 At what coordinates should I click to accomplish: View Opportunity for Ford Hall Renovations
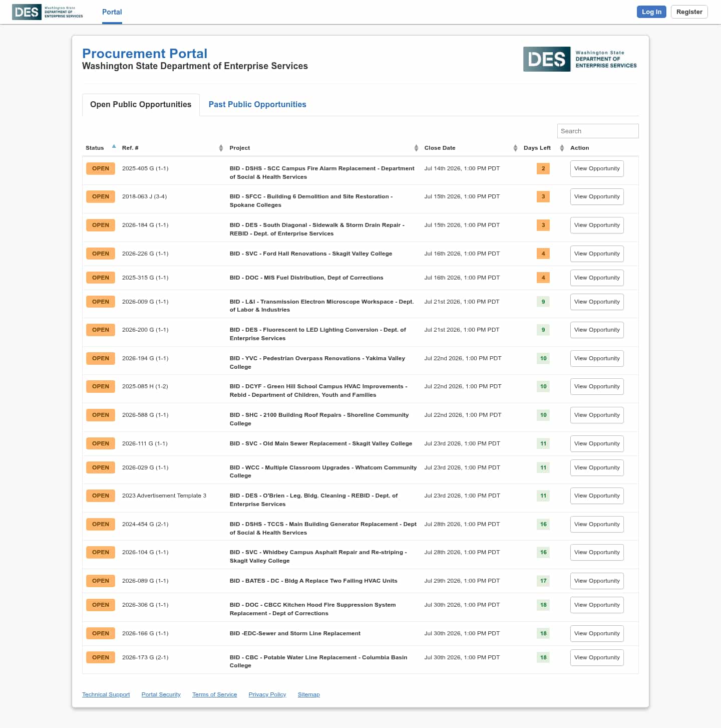click(597, 254)
